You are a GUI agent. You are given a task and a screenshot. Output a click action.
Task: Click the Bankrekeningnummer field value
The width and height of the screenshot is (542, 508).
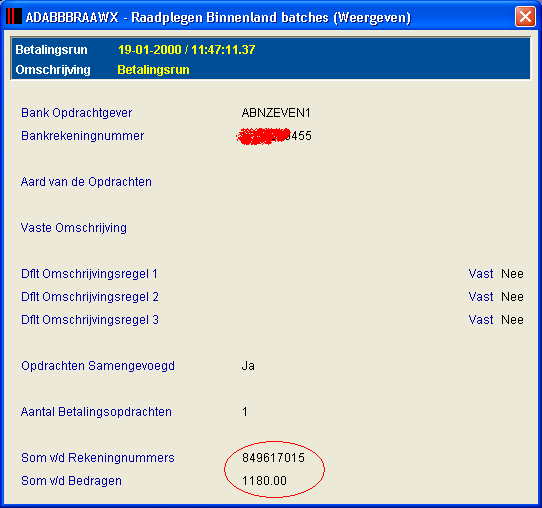pyautogui.click(x=274, y=136)
